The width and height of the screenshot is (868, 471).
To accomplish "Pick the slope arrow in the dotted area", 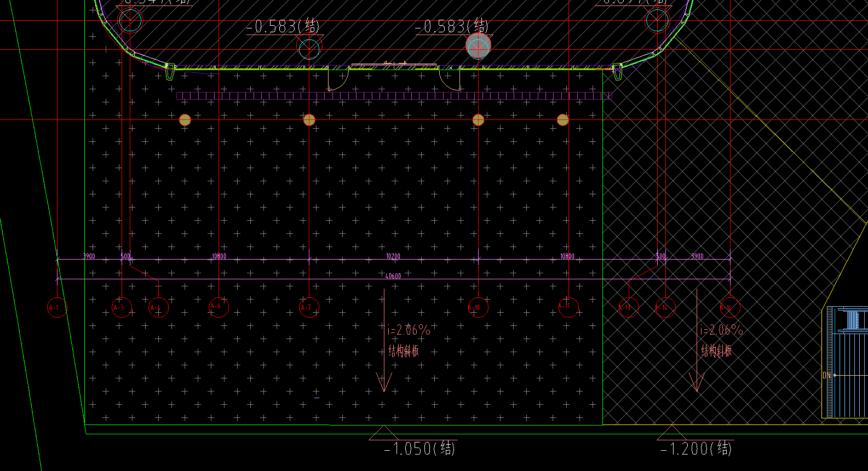I will [x=384, y=341].
